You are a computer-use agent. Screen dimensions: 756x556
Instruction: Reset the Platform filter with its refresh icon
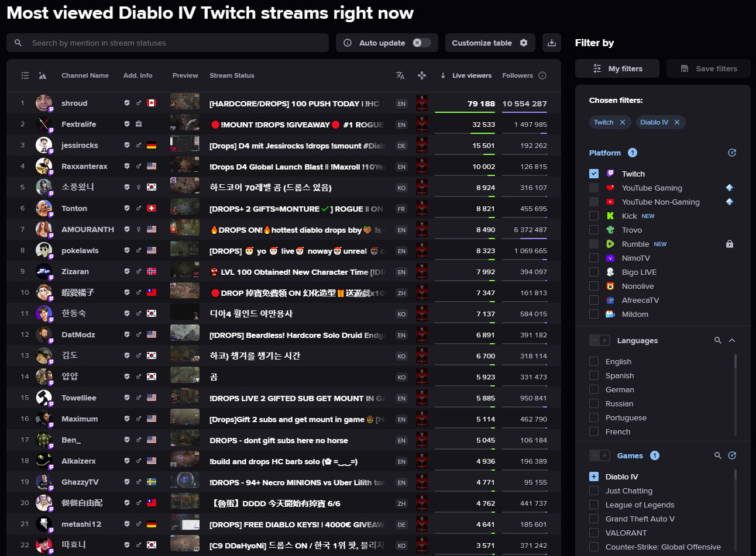click(731, 153)
